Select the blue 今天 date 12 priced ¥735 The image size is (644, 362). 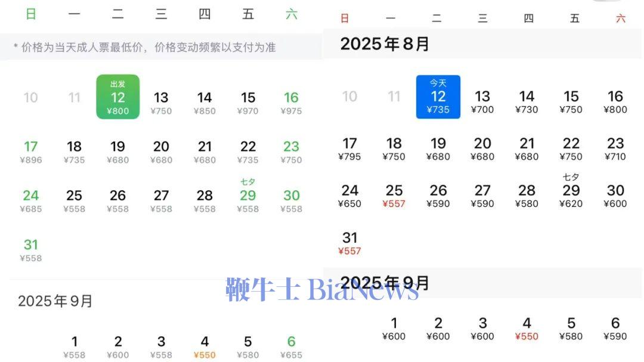click(x=438, y=97)
